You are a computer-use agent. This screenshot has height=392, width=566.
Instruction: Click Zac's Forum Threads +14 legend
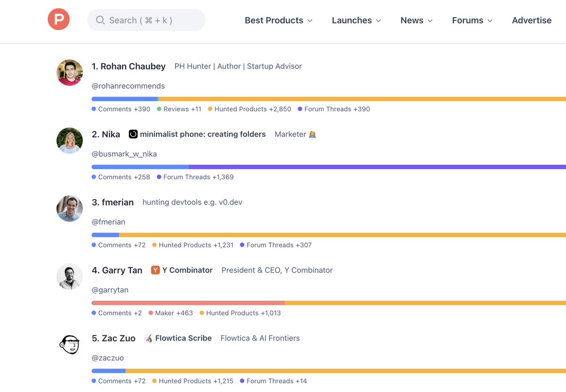(x=274, y=381)
